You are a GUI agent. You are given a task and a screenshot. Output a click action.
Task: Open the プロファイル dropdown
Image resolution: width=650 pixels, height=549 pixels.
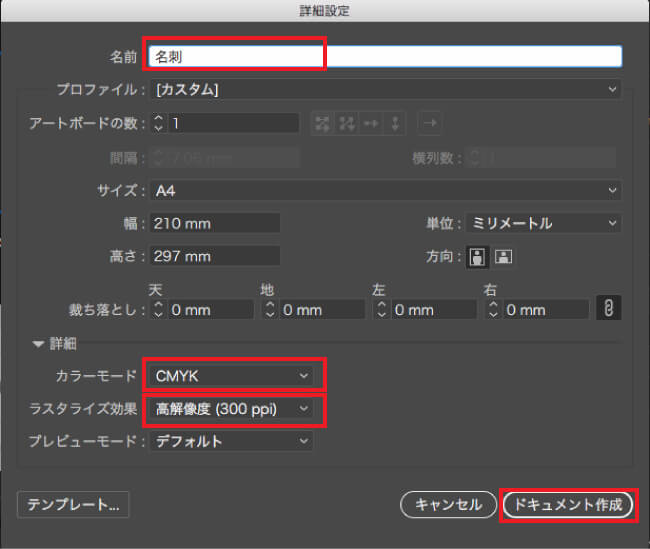click(385, 90)
